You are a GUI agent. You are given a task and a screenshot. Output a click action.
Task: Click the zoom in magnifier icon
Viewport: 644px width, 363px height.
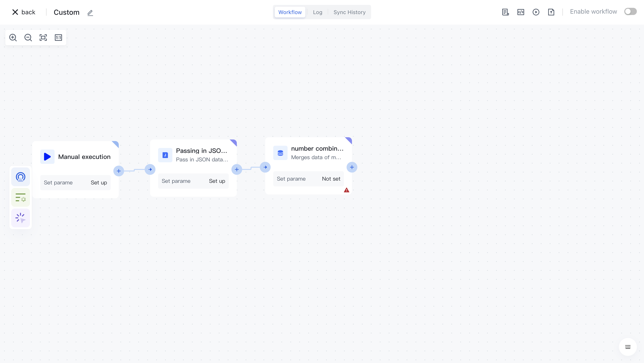(13, 38)
